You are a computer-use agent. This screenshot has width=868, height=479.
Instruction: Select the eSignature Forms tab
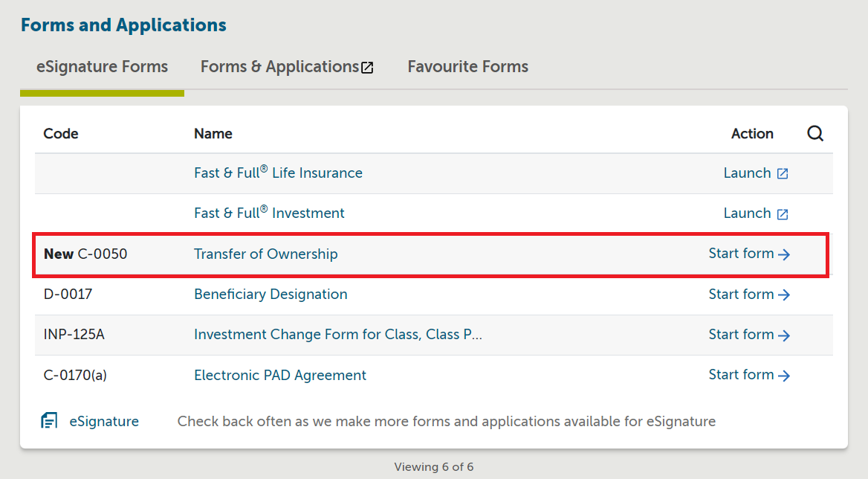pos(102,66)
